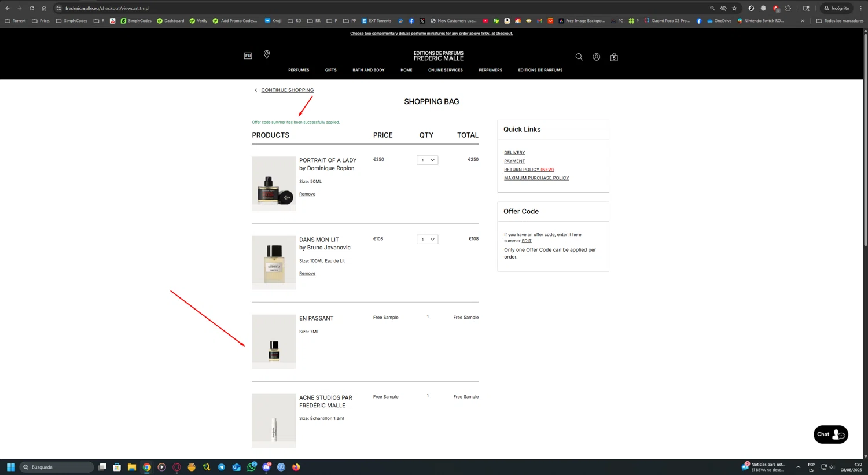Click the Portrait of a Lady product title

(328, 160)
